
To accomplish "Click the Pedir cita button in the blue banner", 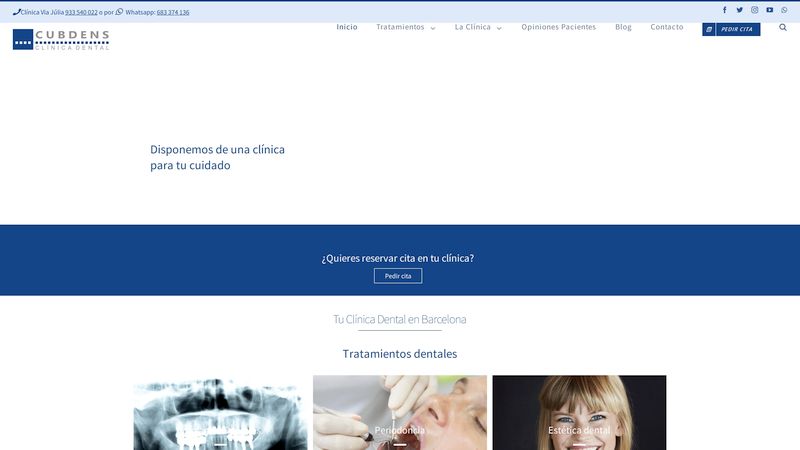I will point(398,276).
